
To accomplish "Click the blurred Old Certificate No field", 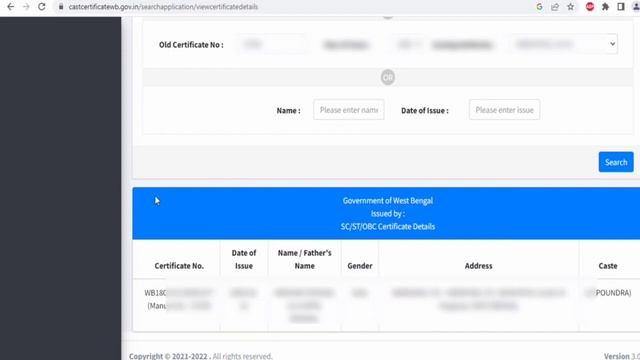I will coord(272,44).
